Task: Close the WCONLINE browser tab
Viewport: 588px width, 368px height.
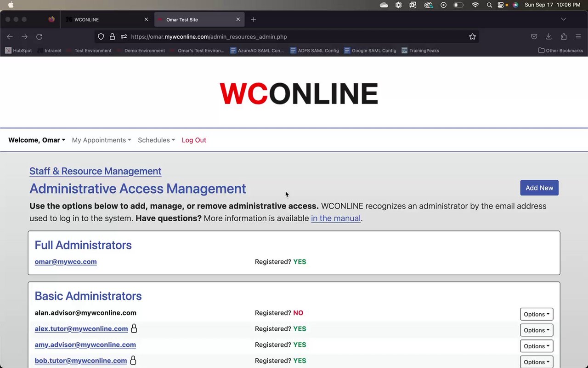Action: [x=146, y=19]
